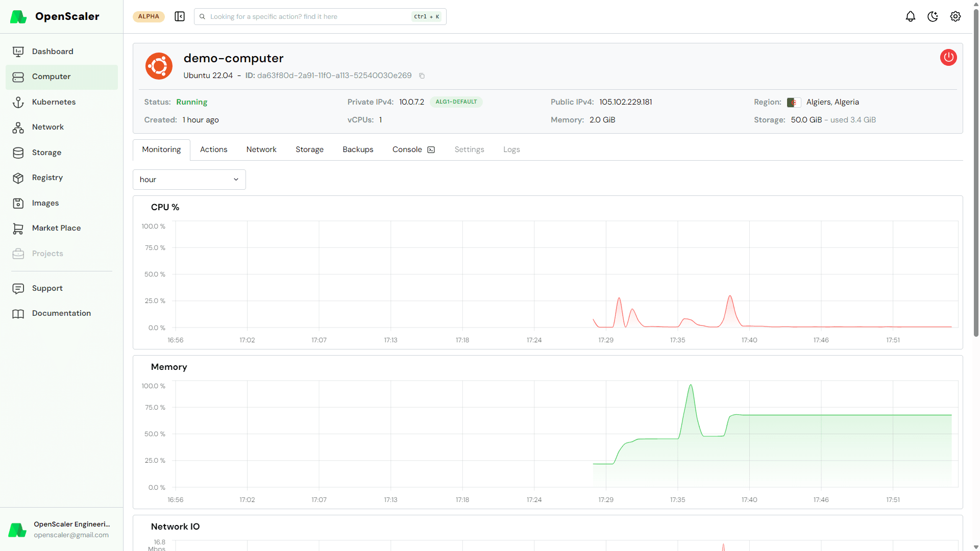Collapse the sidebar panel

(180, 17)
